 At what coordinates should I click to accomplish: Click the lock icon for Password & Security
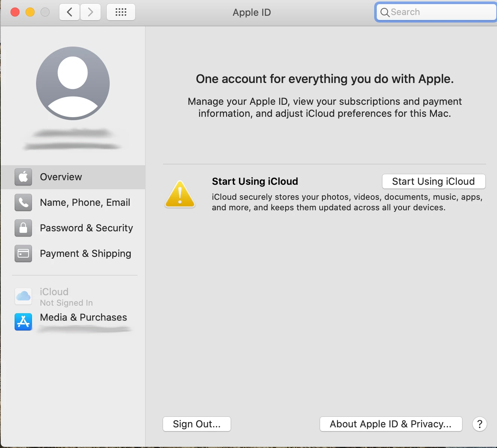[23, 228]
